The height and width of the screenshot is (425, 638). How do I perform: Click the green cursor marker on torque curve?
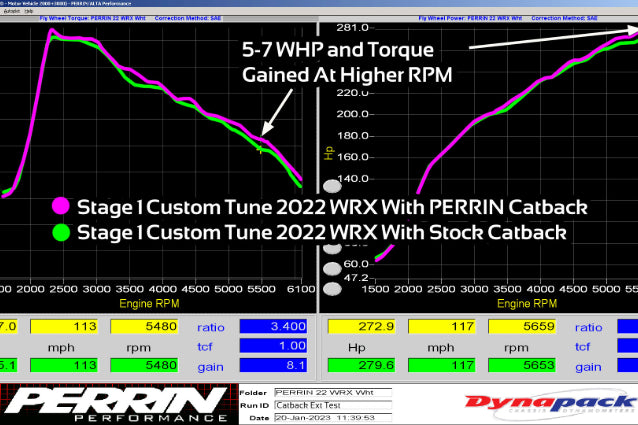point(261,148)
